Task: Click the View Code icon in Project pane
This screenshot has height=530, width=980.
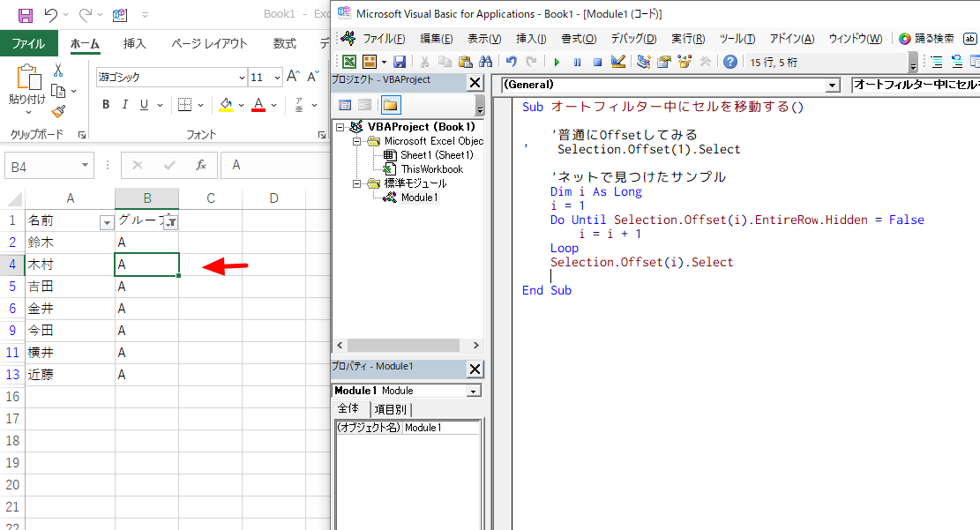Action: (x=344, y=105)
